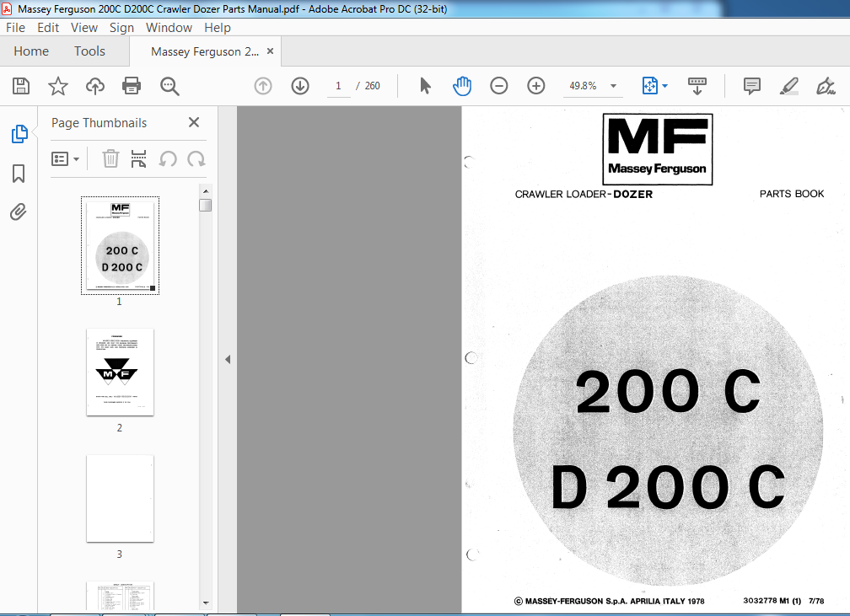Switch on scrolling read mode icon
Image resolution: width=850 pixels, height=616 pixels.
tap(697, 86)
